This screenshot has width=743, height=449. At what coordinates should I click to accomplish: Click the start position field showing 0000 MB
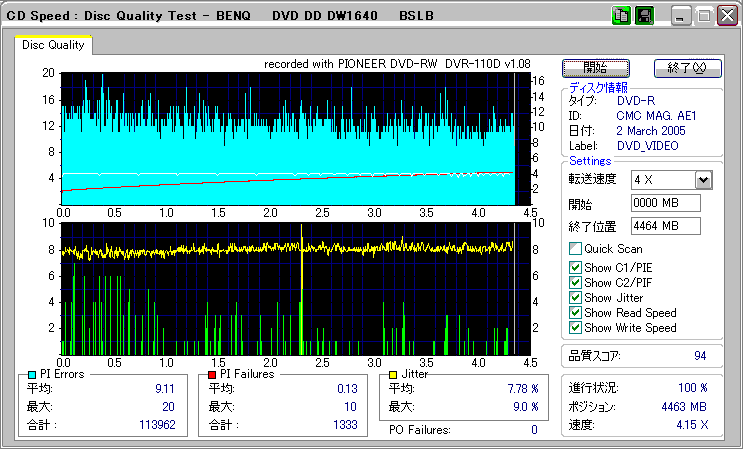click(x=666, y=203)
